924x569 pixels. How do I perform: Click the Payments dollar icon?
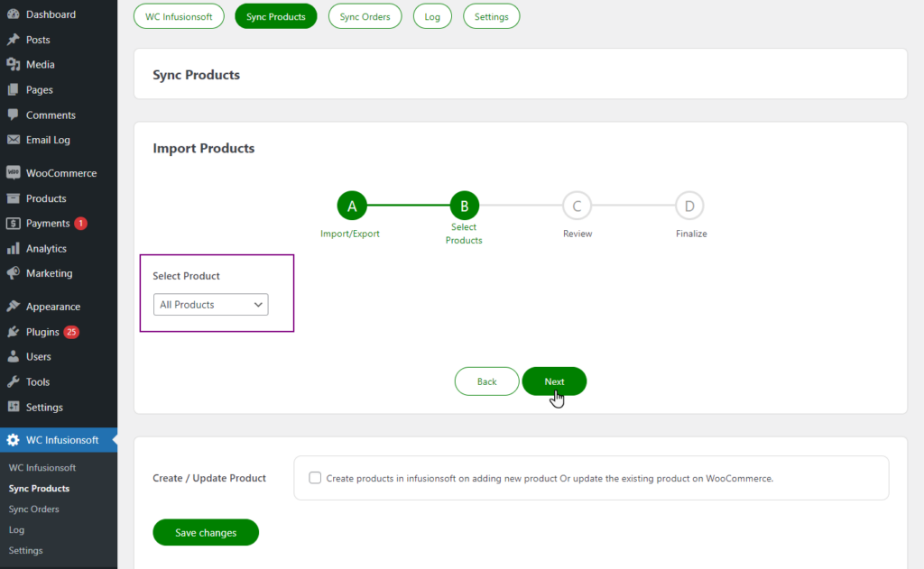coord(13,224)
